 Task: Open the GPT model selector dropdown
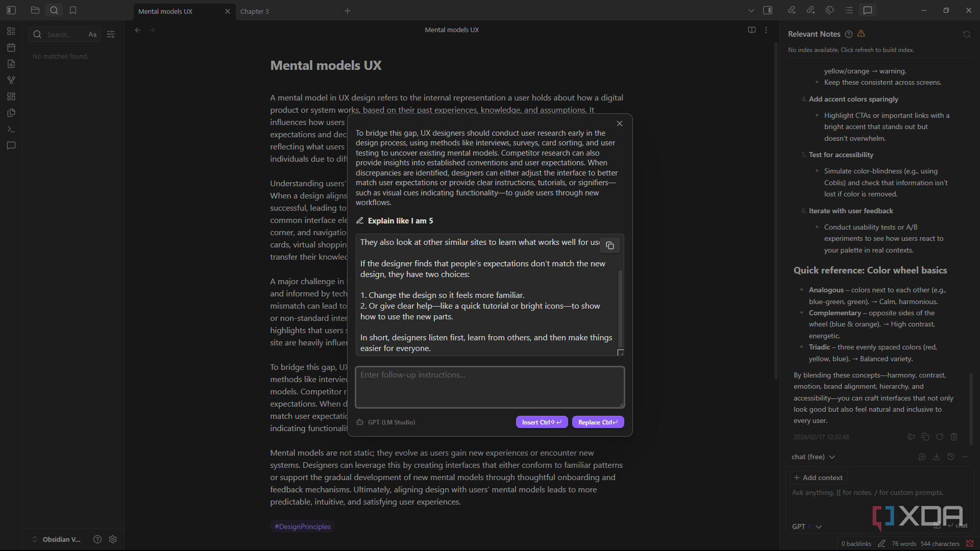(807, 527)
